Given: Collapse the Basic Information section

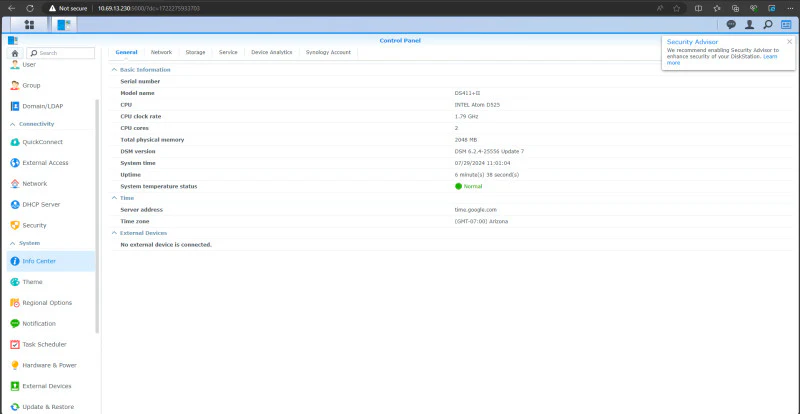Looking at the screenshot, I should tap(114, 70).
